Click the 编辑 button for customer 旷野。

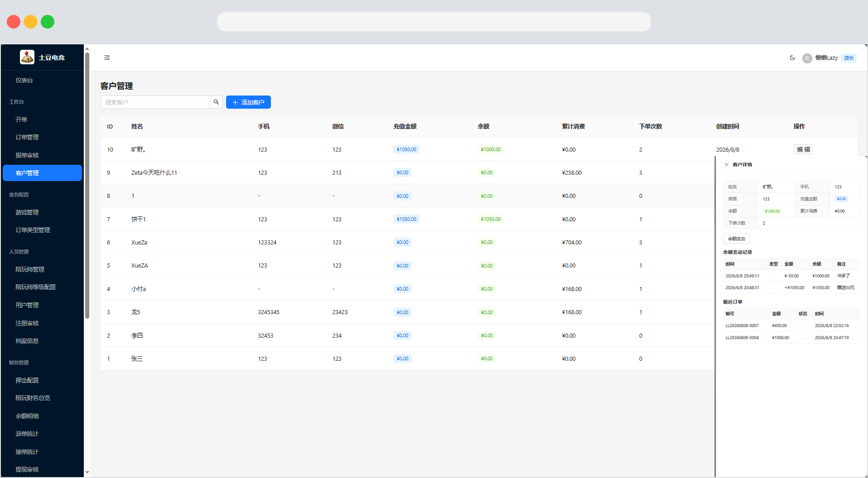[803, 149]
